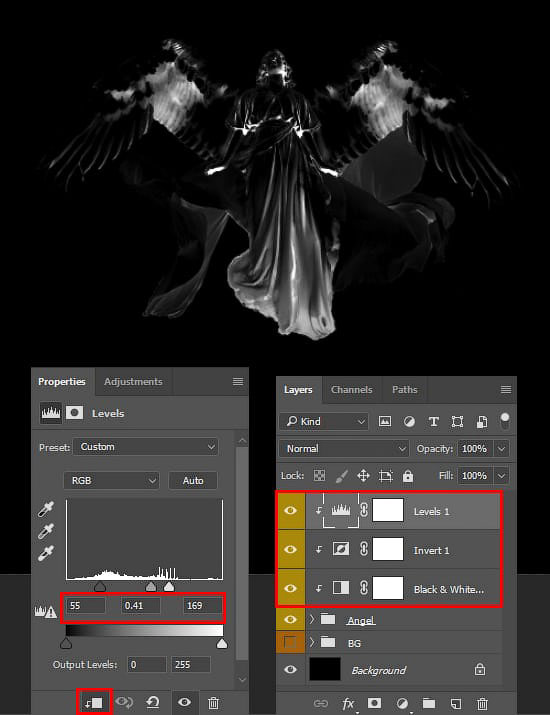This screenshot has width=550, height=715.
Task: Toggle Background layer eye icon
Action: click(291, 669)
